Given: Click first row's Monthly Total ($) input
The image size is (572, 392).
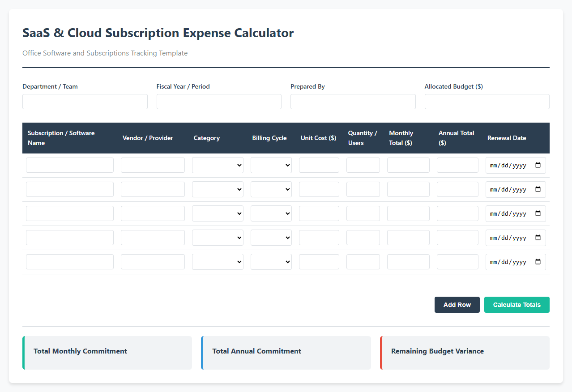Looking at the screenshot, I should pos(408,165).
